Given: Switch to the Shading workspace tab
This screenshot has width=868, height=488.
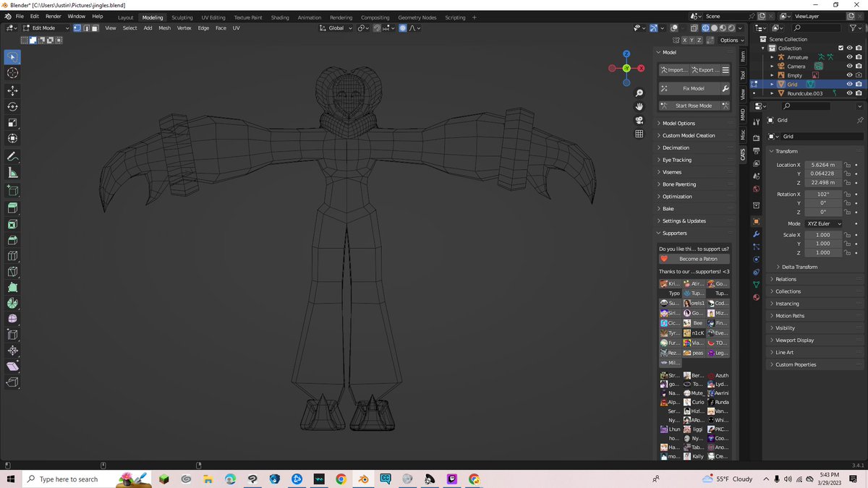Looking at the screenshot, I should click(280, 17).
